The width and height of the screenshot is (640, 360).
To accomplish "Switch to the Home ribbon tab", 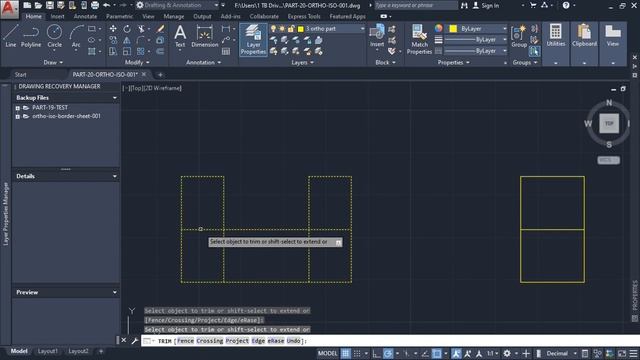I will pyautogui.click(x=33, y=16).
